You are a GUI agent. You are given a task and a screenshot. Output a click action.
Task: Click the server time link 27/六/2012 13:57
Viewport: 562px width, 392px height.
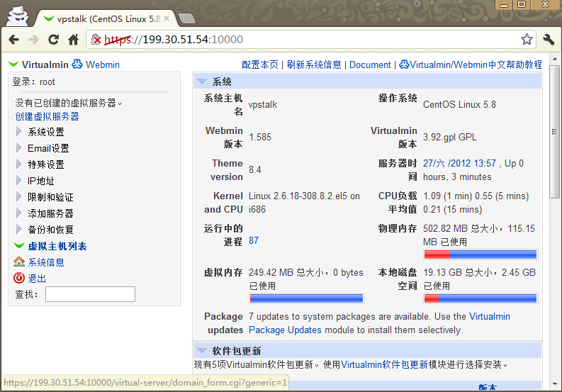[459, 163]
